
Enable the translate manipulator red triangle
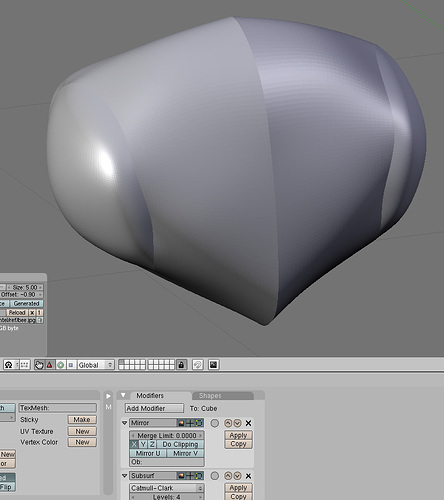tap(50, 365)
